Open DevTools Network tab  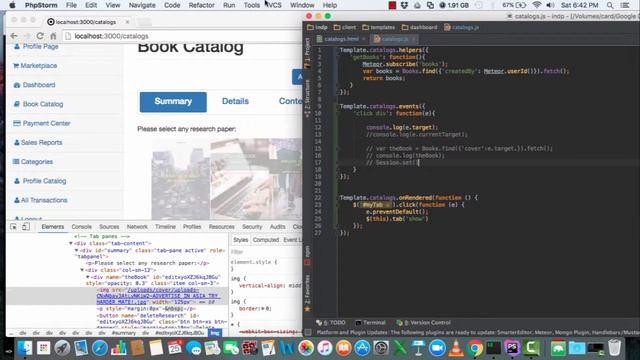pos(137,227)
